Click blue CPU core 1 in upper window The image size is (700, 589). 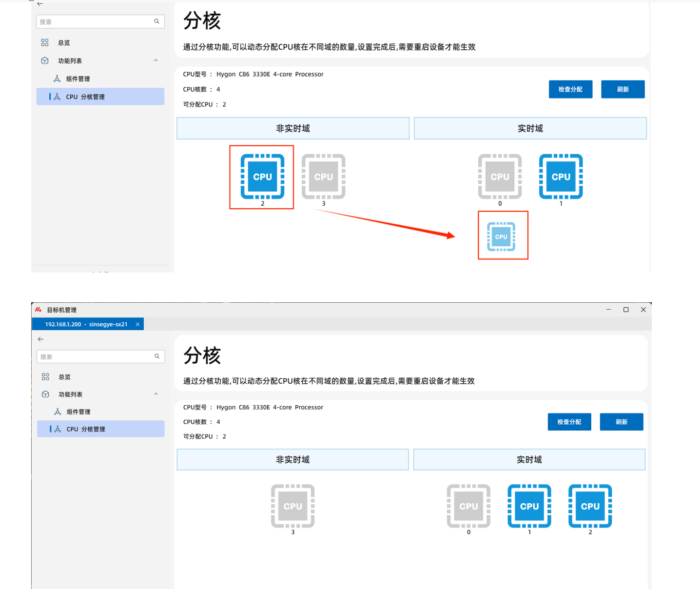click(561, 177)
